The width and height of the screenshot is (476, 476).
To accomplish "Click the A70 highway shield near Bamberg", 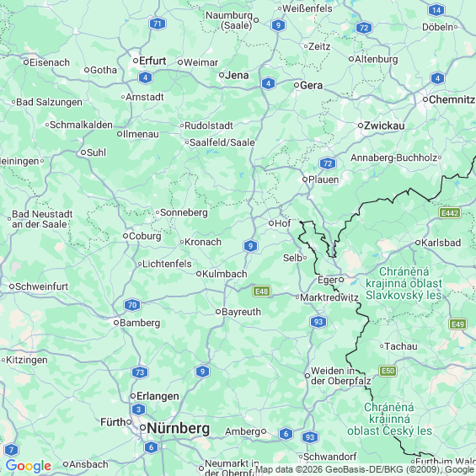I will pyautogui.click(x=132, y=305).
